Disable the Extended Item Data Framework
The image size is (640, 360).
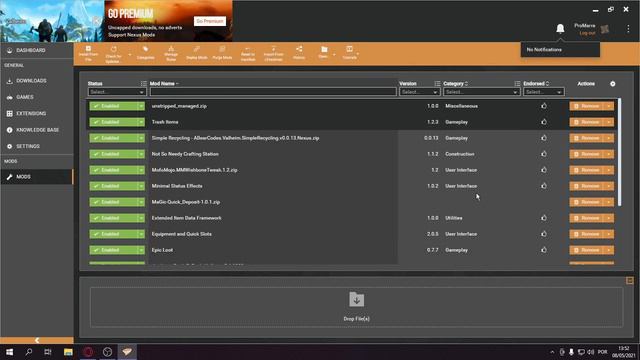coord(113,218)
